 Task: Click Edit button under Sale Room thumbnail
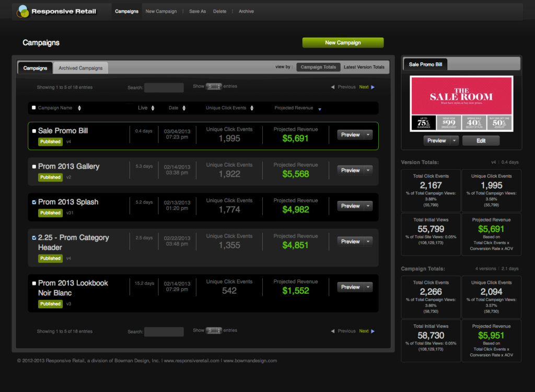click(x=481, y=141)
